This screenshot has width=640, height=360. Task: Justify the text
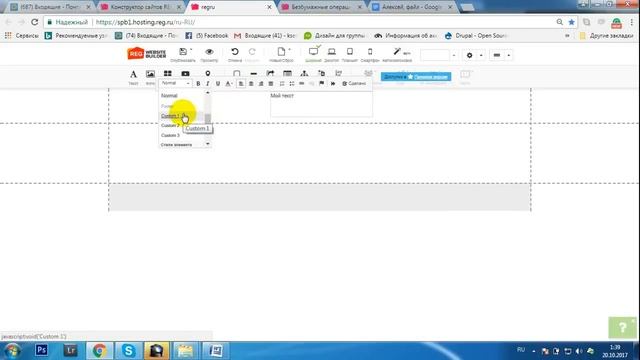(x=271, y=84)
